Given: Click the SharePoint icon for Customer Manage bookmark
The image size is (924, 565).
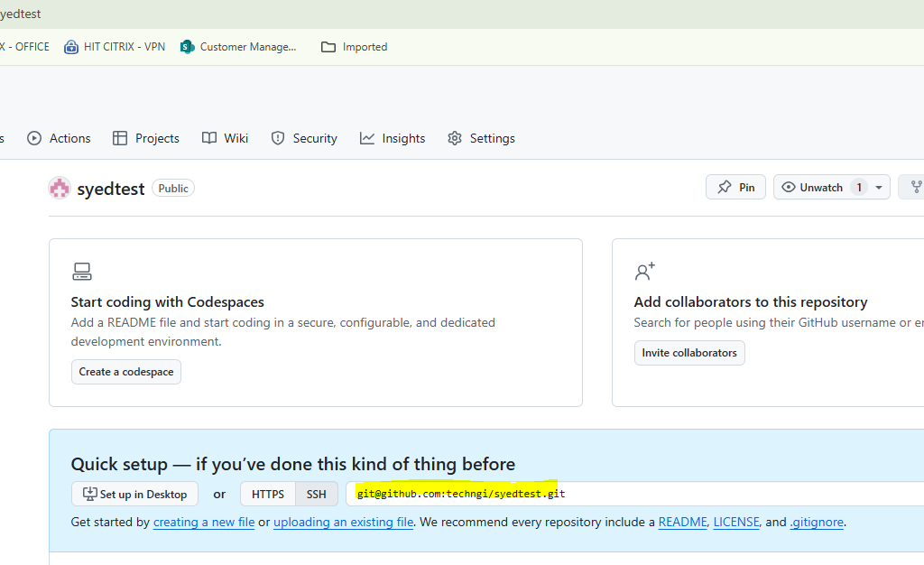Looking at the screenshot, I should tap(188, 47).
